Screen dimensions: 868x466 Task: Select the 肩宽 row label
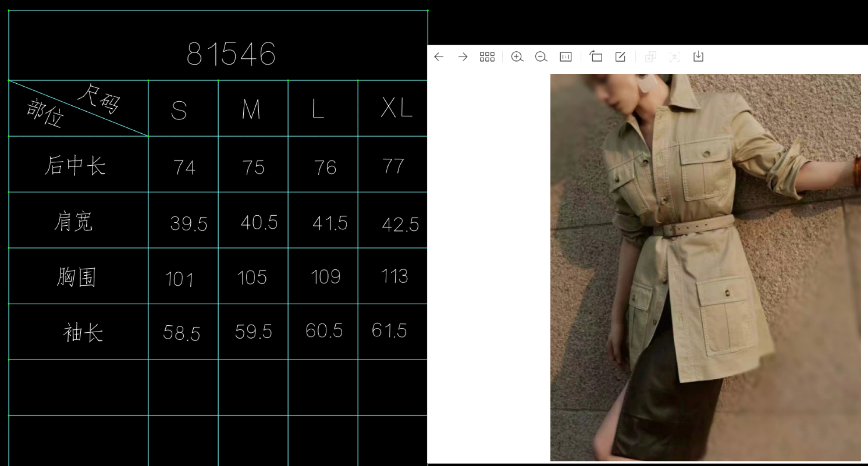click(x=73, y=221)
